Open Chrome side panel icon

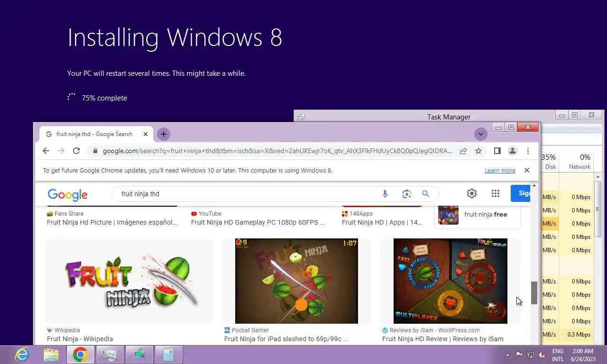497,151
